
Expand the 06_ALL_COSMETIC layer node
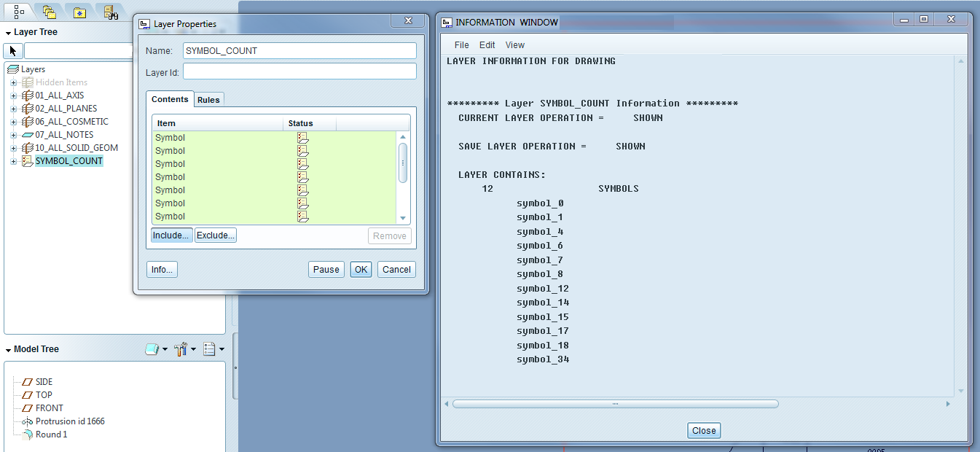tap(13, 122)
